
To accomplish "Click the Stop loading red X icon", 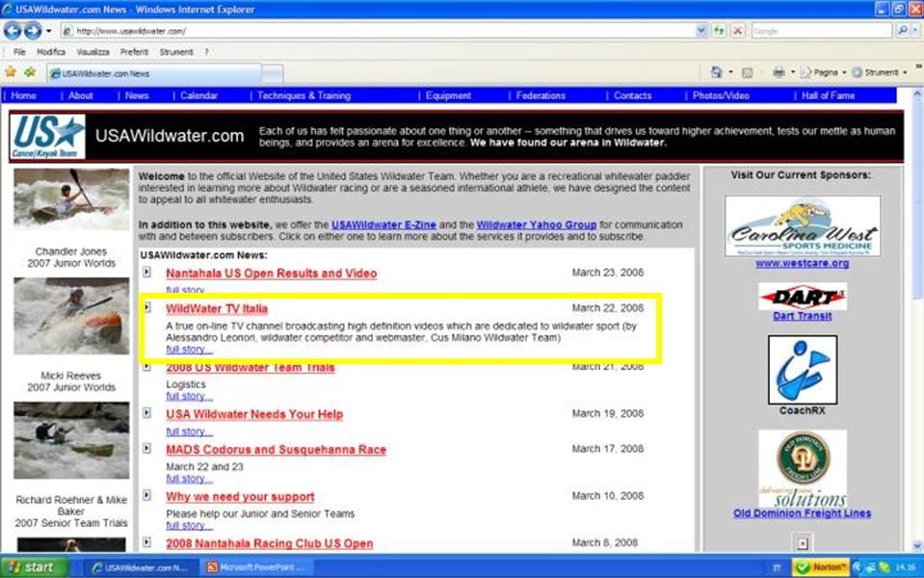I will click(737, 31).
